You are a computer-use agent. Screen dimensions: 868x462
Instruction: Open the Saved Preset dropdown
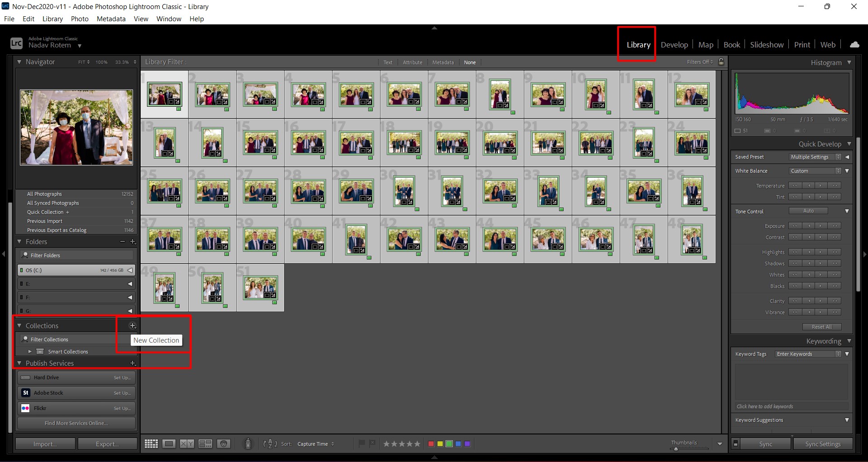pos(815,157)
